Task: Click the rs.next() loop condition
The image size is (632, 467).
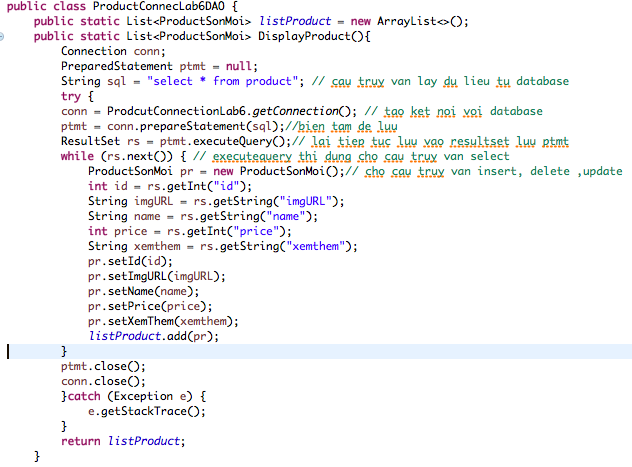Action: point(137,156)
